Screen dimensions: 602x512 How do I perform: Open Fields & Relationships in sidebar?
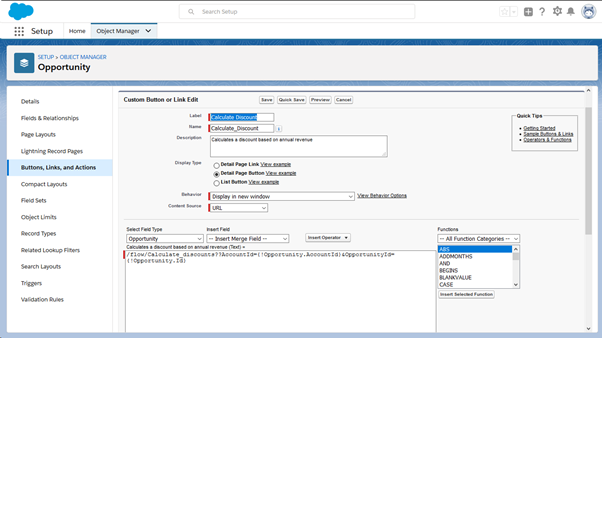pyautogui.click(x=50, y=118)
